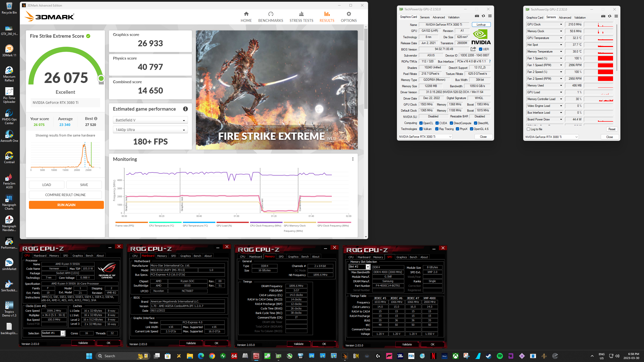This screenshot has height=362, width=644.
Task: Open Google Chrome from the taskbar
Action: point(212,356)
